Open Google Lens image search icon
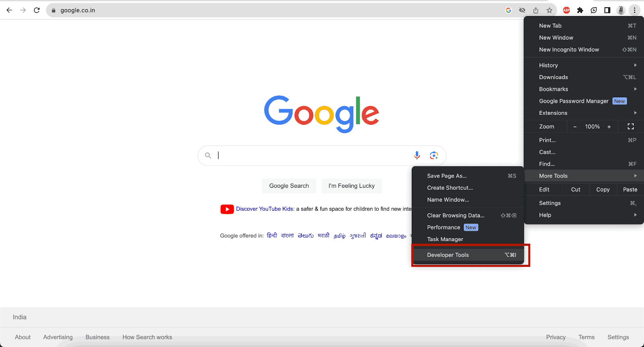The width and height of the screenshot is (644, 347). pos(434,155)
